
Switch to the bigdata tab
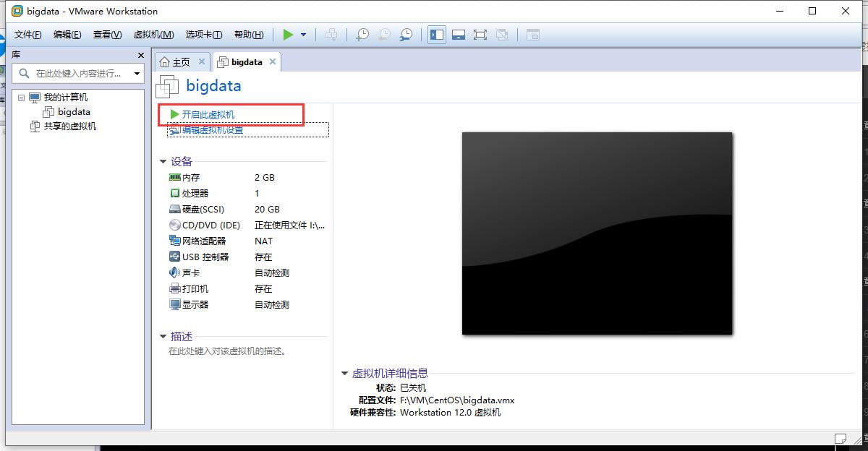(x=247, y=62)
